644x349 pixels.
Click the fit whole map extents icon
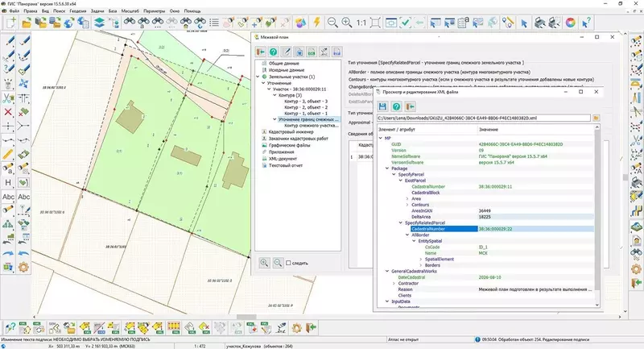(x=375, y=23)
